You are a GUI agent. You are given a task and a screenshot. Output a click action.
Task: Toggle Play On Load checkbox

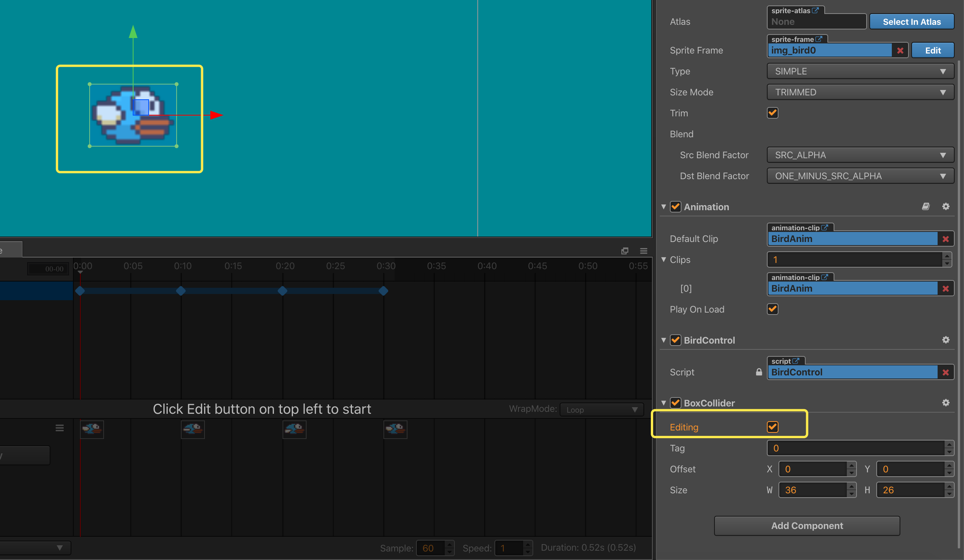[x=773, y=309]
